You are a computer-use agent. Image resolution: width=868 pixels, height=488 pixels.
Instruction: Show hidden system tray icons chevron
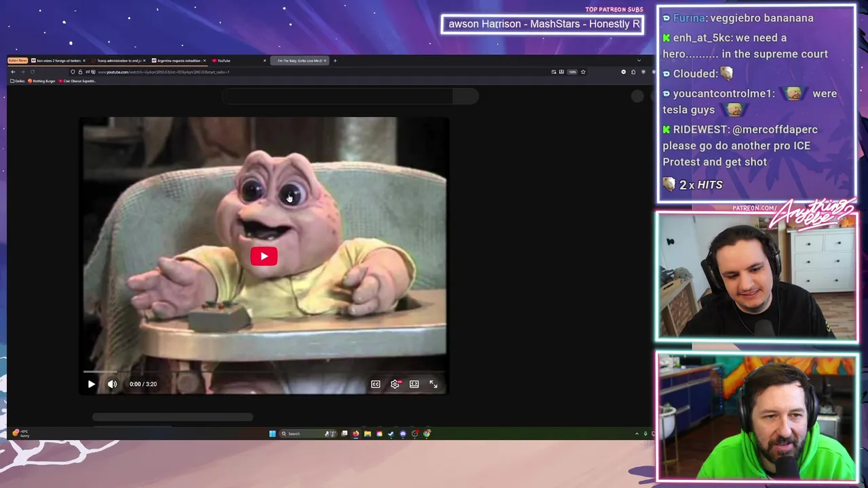tap(637, 434)
